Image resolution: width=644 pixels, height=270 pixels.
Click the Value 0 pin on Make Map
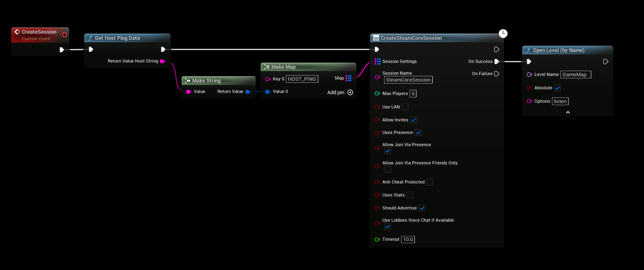coord(268,92)
